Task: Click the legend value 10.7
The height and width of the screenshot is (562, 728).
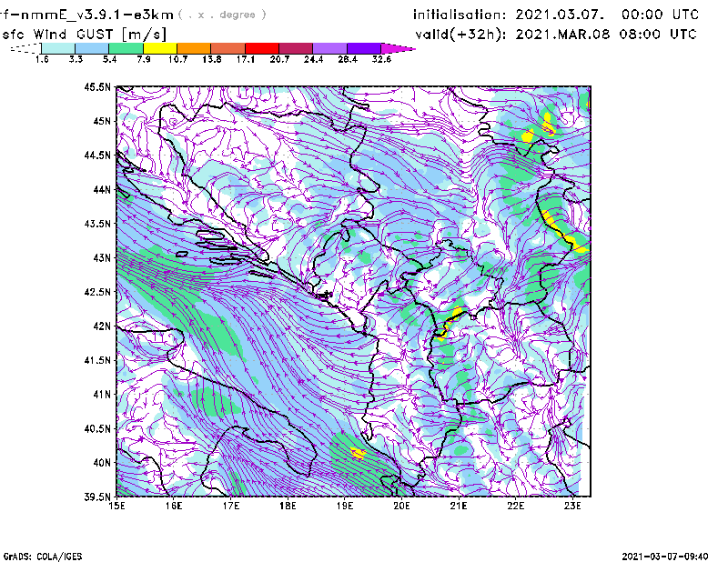Action: click(x=177, y=59)
